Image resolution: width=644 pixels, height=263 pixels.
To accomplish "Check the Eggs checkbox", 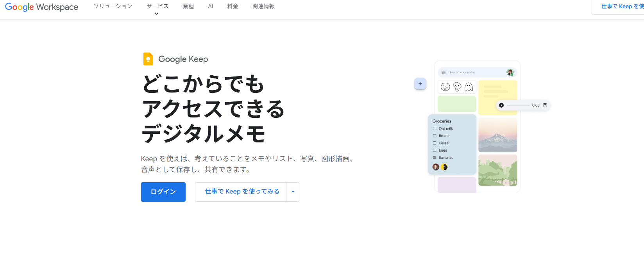I will point(435,150).
